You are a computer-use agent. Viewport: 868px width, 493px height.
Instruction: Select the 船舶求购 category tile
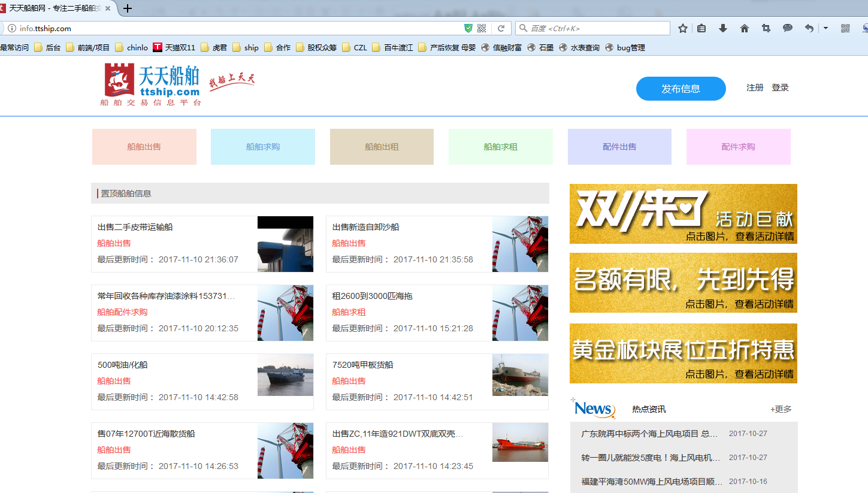(x=263, y=147)
